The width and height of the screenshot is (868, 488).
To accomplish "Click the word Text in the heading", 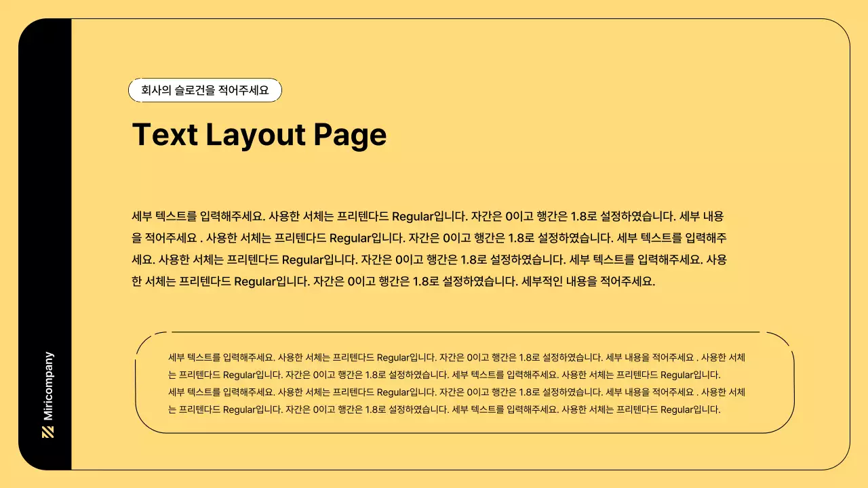I will tap(165, 135).
